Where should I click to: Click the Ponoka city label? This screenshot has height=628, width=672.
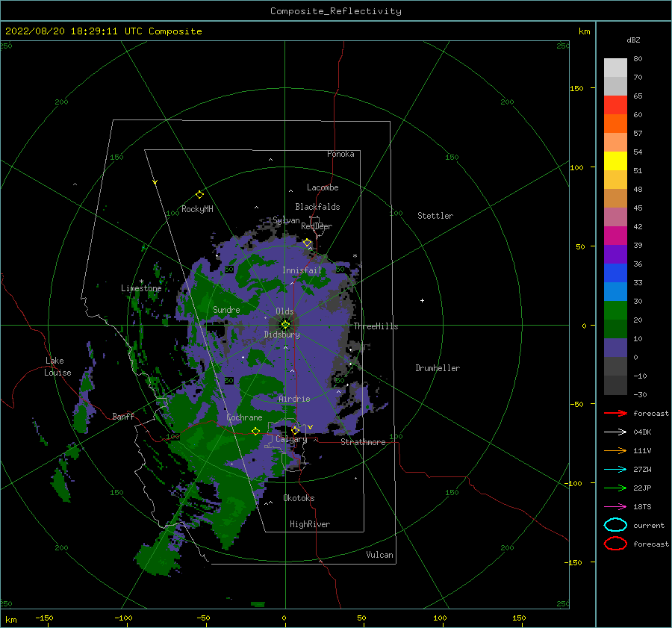(340, 154)
